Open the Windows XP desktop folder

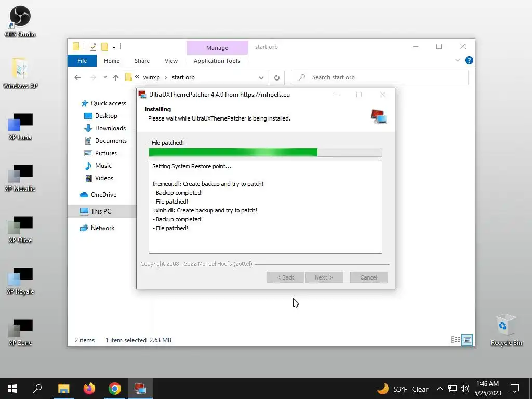point(20,73)
